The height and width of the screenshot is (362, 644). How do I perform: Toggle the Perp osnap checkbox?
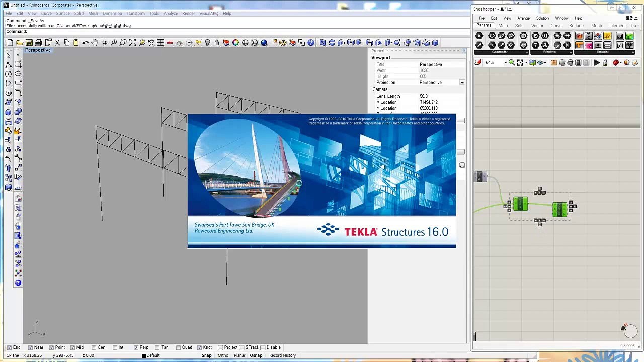(136, 347)
